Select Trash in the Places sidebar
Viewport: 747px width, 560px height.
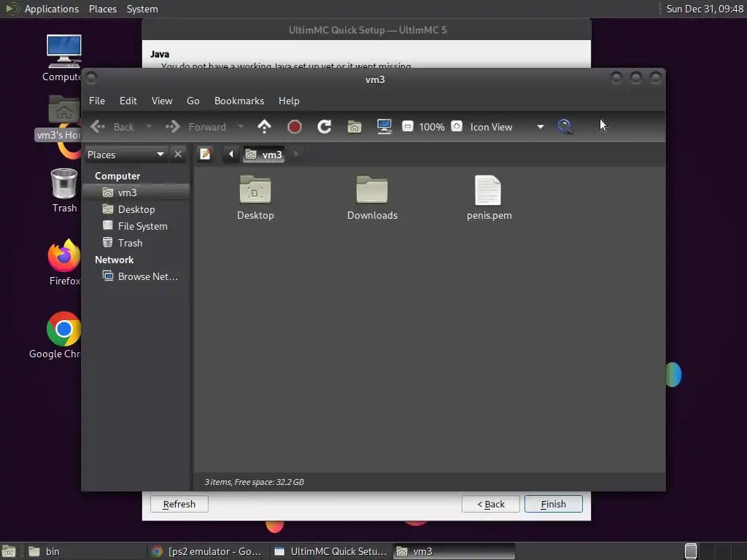[136, 243]
